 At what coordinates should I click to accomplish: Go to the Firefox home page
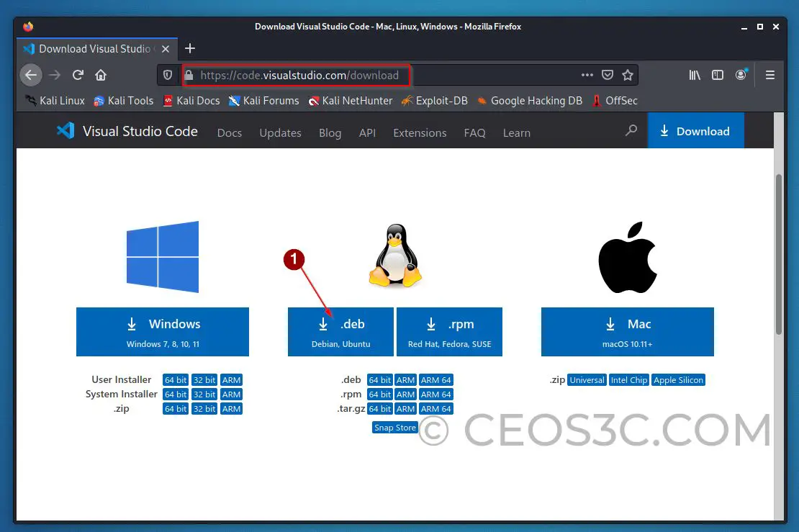pyautogui.click(x=101, y=76)
